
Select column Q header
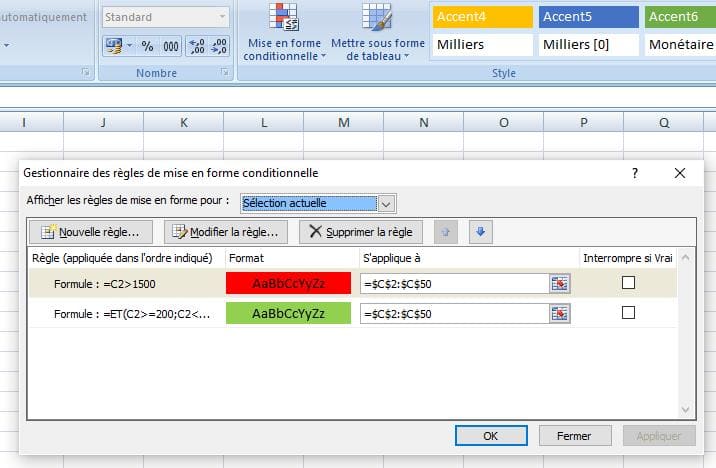[x=663, y=122]
